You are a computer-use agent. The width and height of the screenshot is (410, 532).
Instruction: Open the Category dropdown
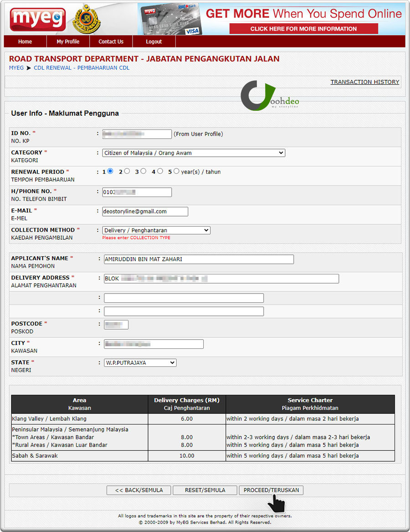pos(194,153)
